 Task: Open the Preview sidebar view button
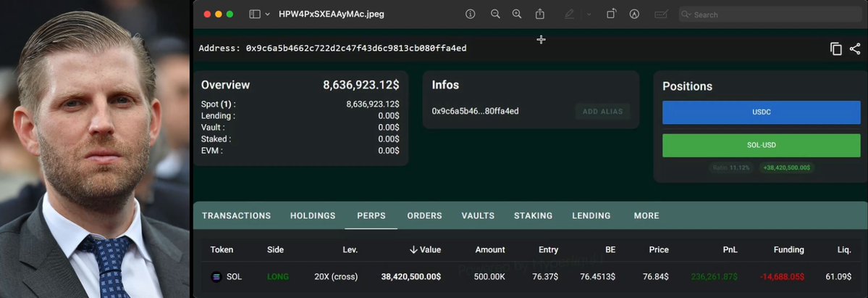pos(255,15)
